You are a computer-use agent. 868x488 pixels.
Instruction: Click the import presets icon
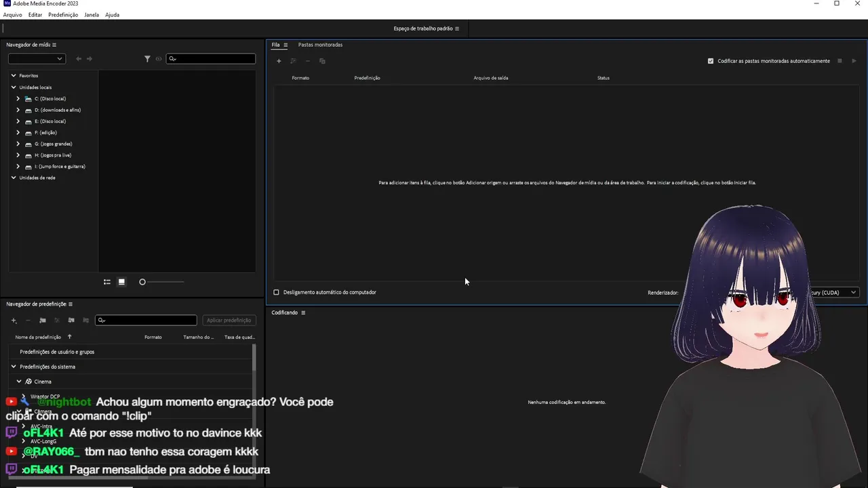(71, 321)
